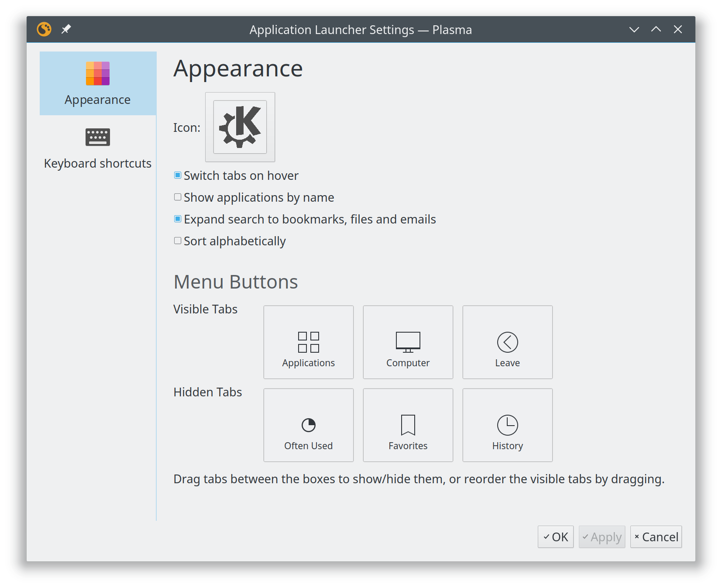Screen dimensions: 722x588
Task: Enable Show applications by name
Action: tap(177, 197)
